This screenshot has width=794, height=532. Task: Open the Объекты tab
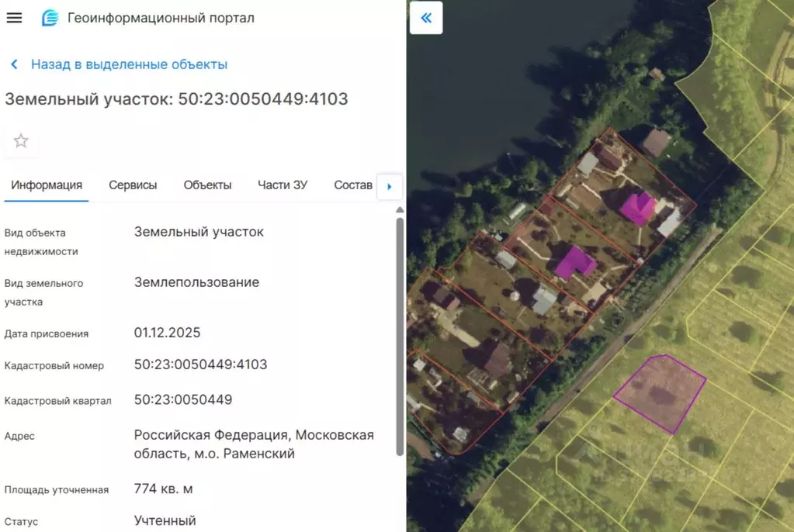click(206, 185)
